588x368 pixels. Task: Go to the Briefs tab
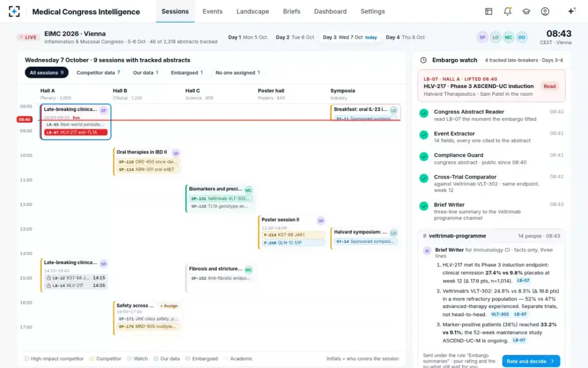[x=292, y=11]
